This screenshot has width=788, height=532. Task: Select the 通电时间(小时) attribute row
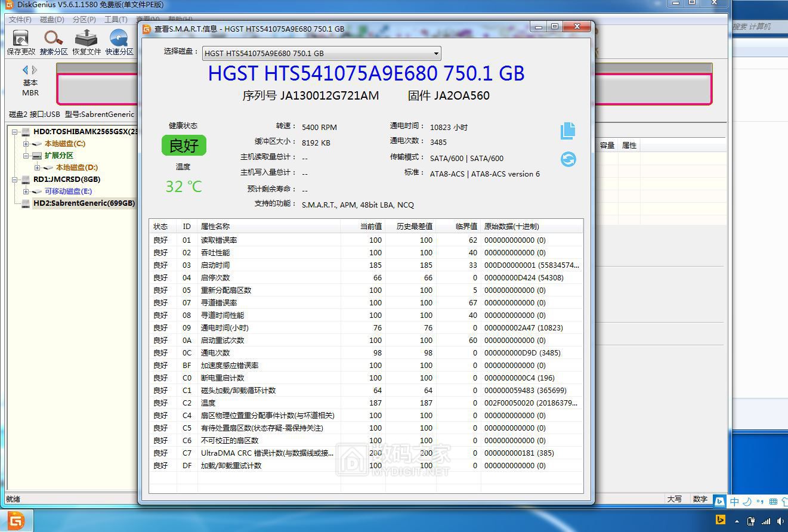[366, 328]
